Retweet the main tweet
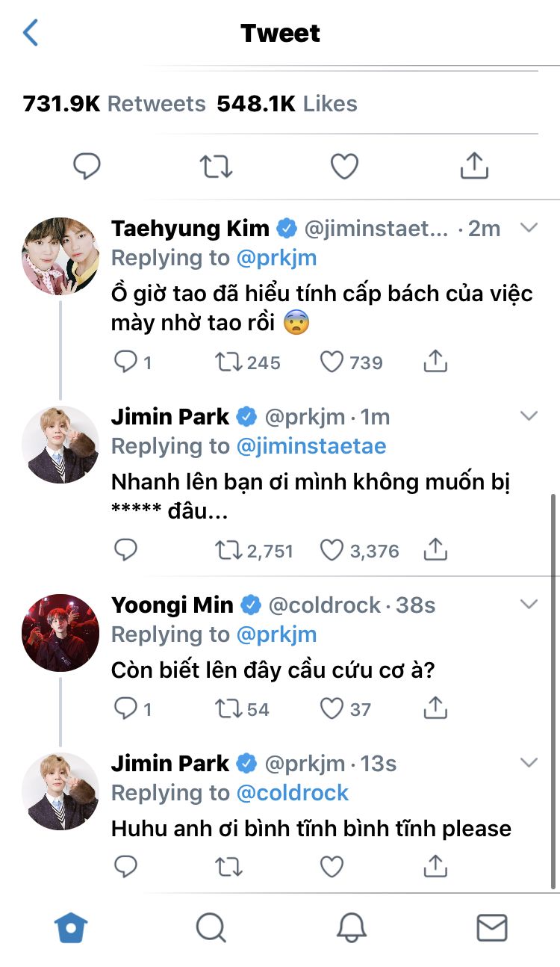The image size is (560, 967). pos(216,166)
